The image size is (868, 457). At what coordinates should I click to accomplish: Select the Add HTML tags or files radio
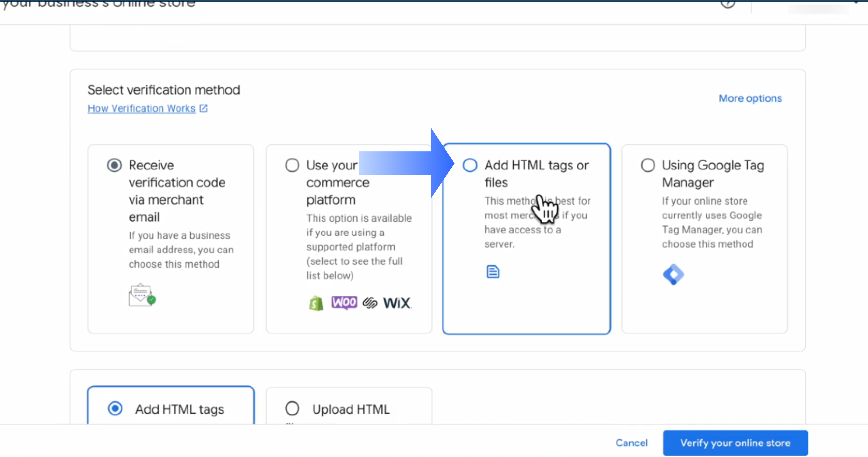tap(470, 165)
